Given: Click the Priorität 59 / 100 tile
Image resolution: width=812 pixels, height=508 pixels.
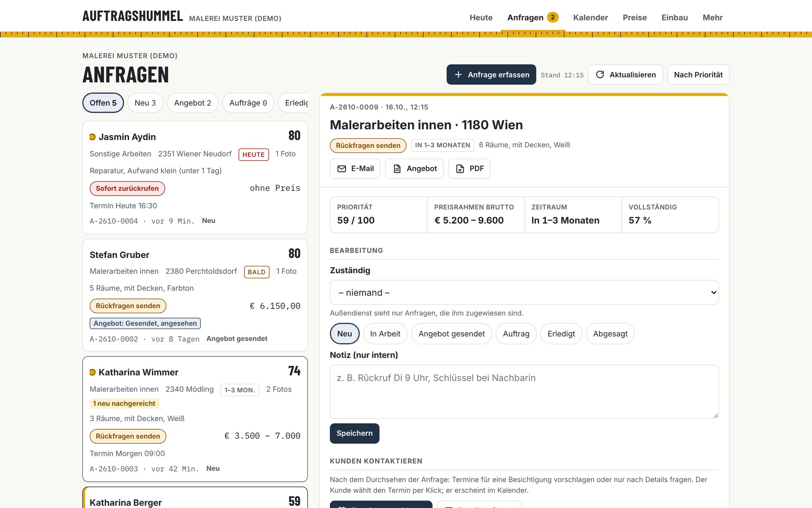Looking at the screenshot, I should pyautogui.click(x=379, y=215).
